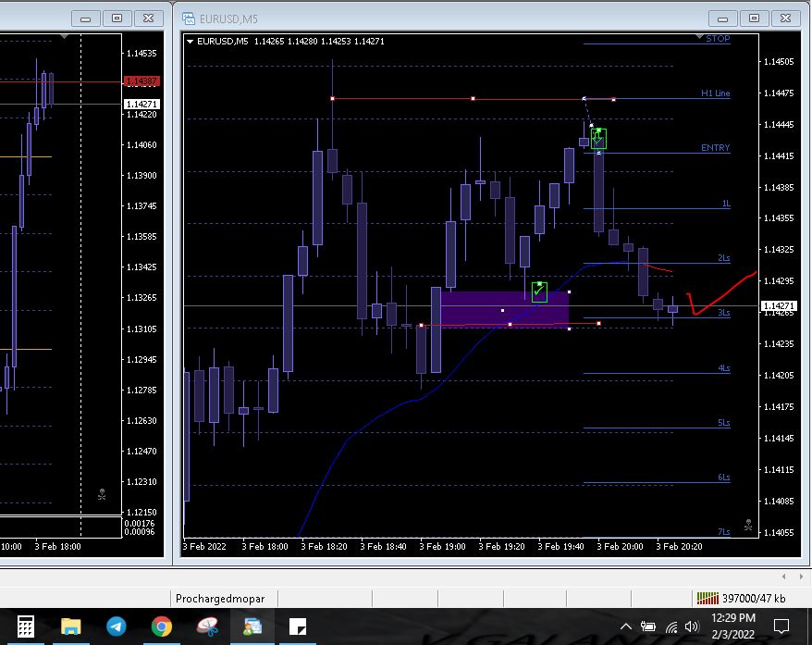The height and width of the screenshot is (645, 812).
Task: Open the notification center icon
Action: point(781,626)
